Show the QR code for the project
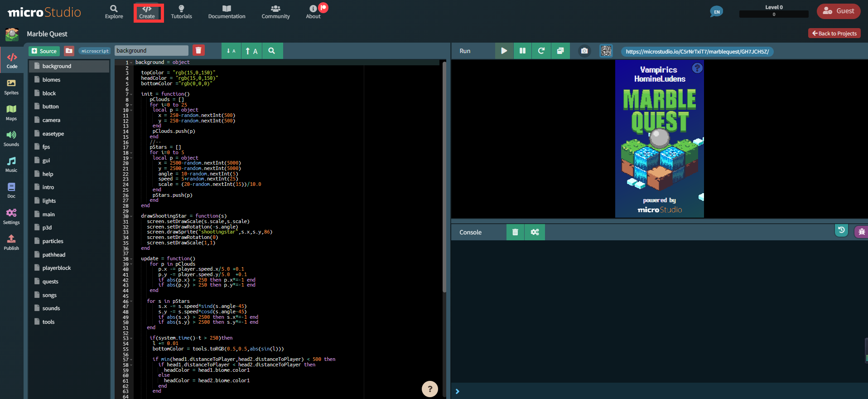Screen dimensions: 868x399 pyautogui.click(x=606, y=51)
